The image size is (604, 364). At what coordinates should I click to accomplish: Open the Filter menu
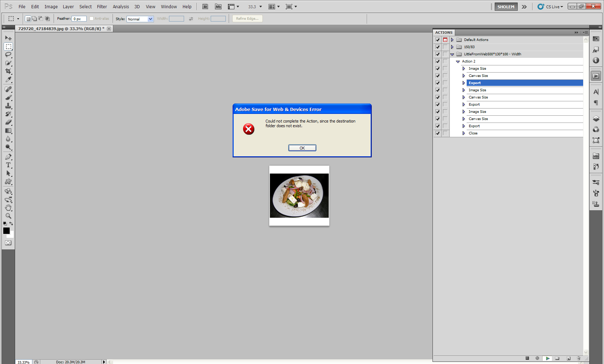[102, 7]
